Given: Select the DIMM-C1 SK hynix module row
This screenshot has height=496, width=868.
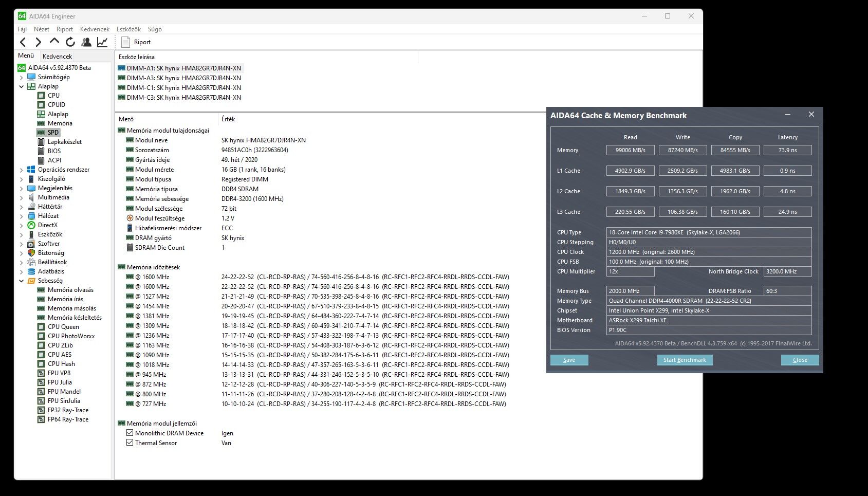Looking at the screenshot, I should point(179,88).
